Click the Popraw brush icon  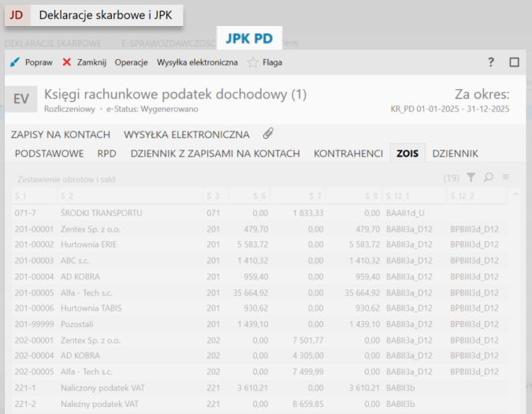tap(15, 62)
